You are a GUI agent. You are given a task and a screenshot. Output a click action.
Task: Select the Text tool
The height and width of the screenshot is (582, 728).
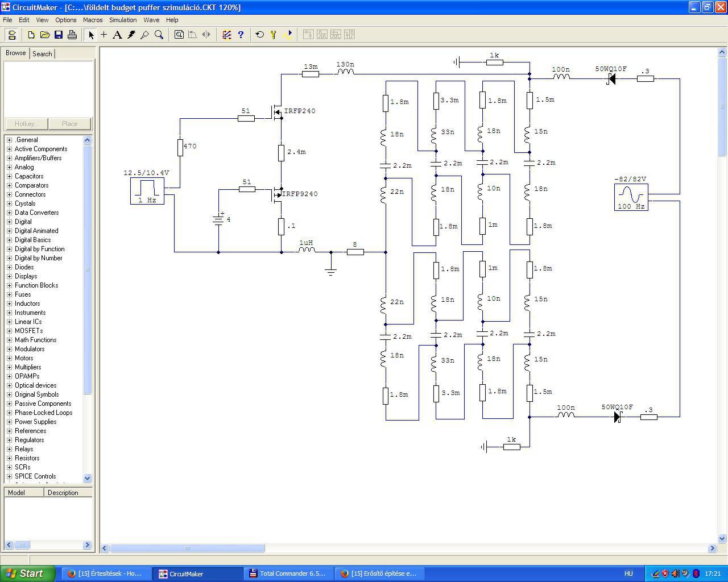(118, 35)
